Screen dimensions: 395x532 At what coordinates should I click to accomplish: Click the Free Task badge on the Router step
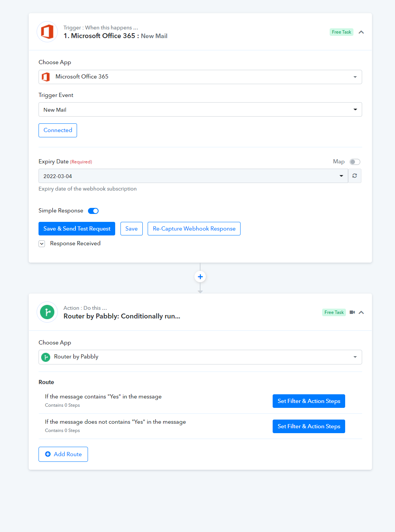(x=334, y=312)
